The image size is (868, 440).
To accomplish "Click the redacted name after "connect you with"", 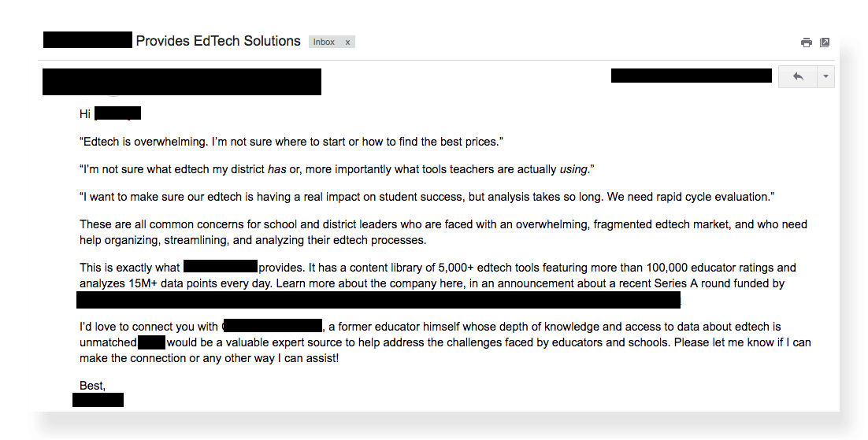I will pos(273,325).
